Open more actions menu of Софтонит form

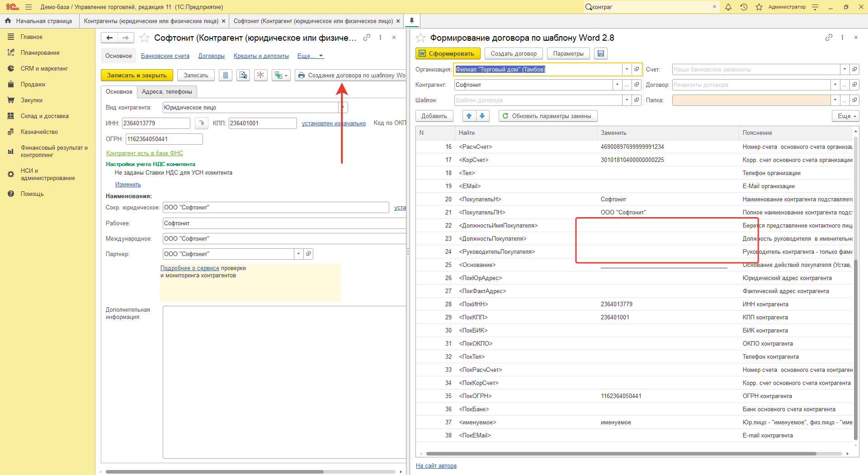(380, 38)
